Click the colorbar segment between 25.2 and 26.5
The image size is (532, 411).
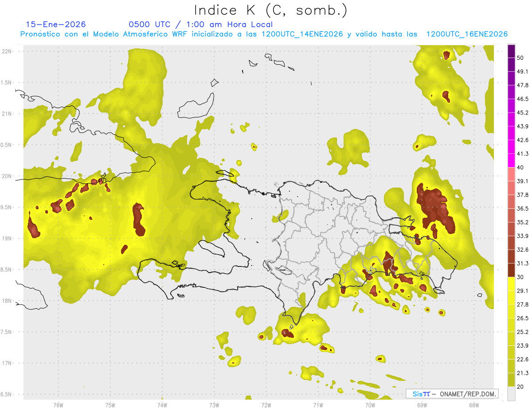pos(511,325)
